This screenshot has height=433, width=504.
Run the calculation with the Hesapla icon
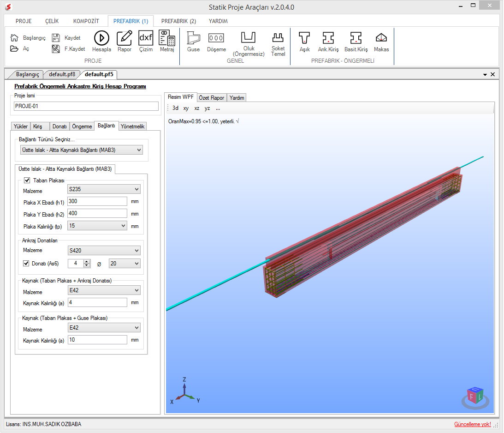point(101,38)
